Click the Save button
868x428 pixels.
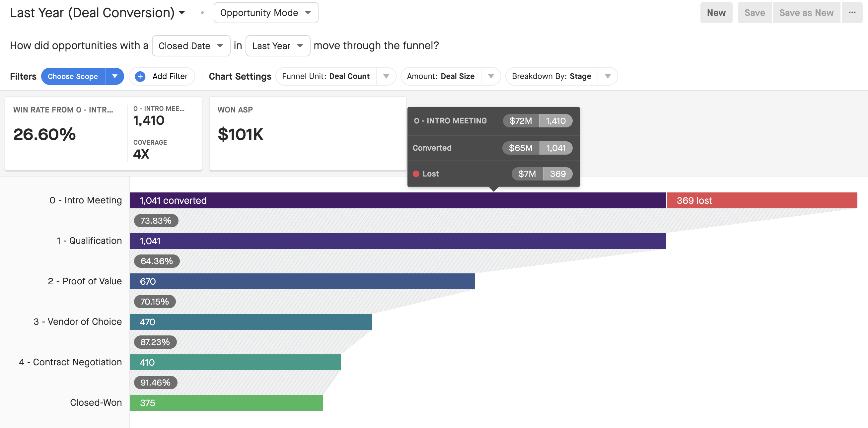tap(755, 13)
